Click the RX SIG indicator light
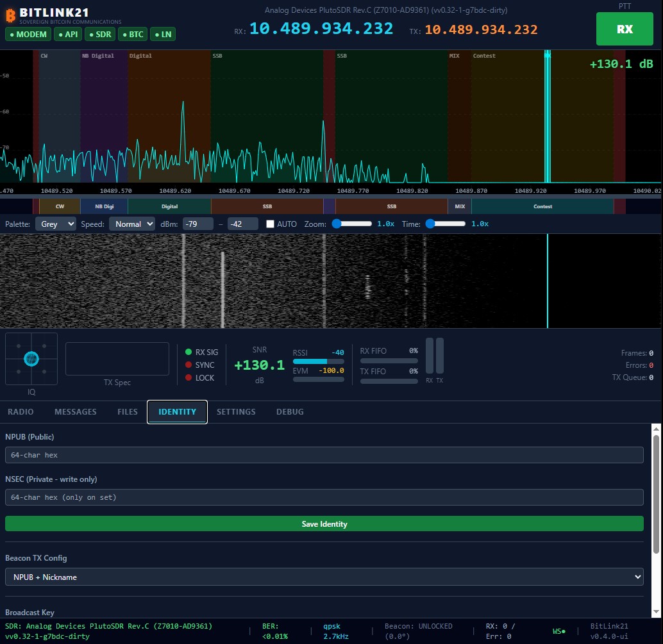Image resolution: width=663 pixels, height=644 pixels. (189, 352)
